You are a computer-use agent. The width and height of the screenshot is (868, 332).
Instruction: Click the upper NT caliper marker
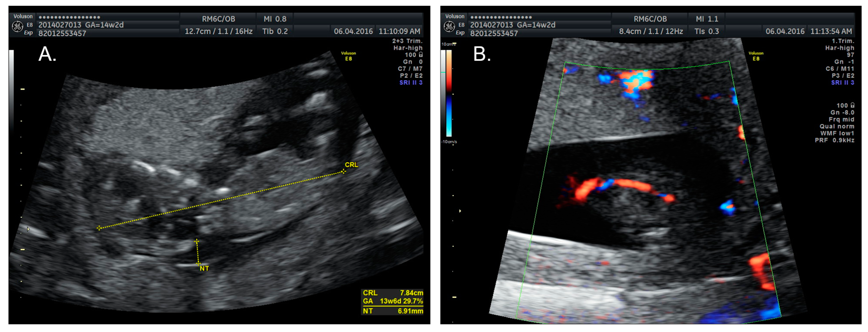(x=197, y=241)
